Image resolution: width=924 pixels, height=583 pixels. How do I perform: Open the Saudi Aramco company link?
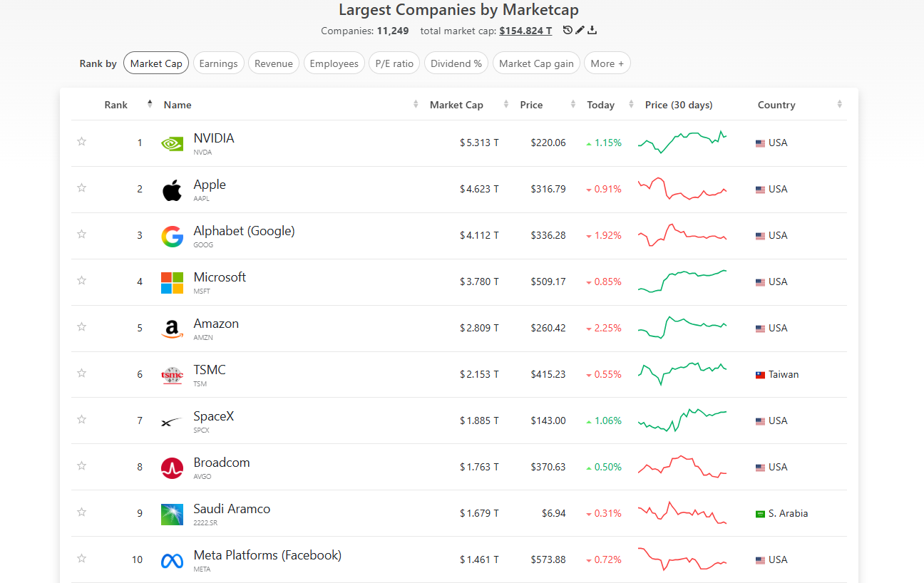coord(232,509)
